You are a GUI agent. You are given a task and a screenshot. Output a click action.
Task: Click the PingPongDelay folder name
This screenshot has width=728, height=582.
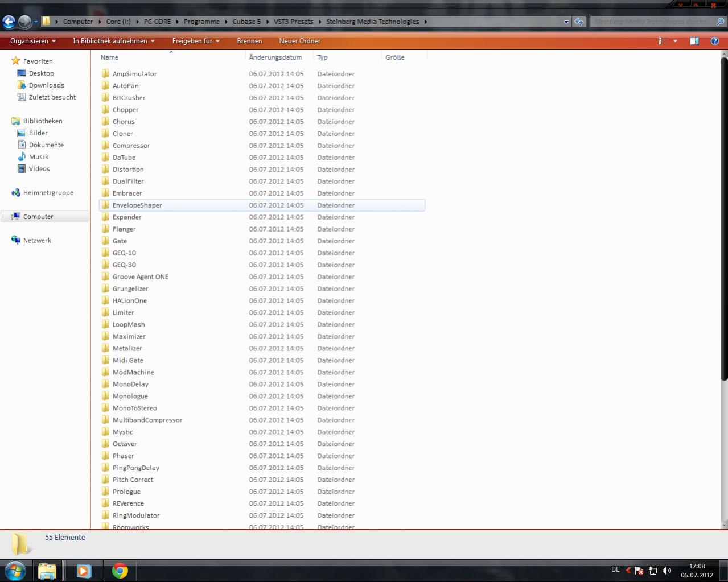pos(135,468)
